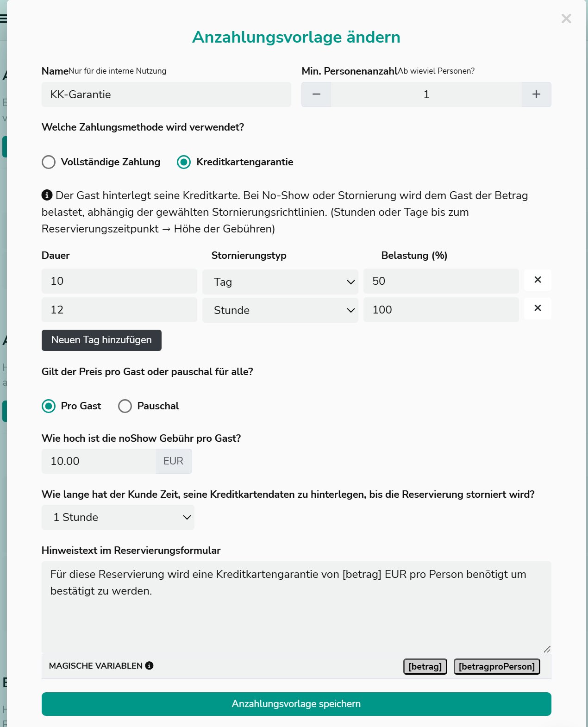
Task: Save with Anzahlungsvorlage speichern button
Action: click(296, 704)
